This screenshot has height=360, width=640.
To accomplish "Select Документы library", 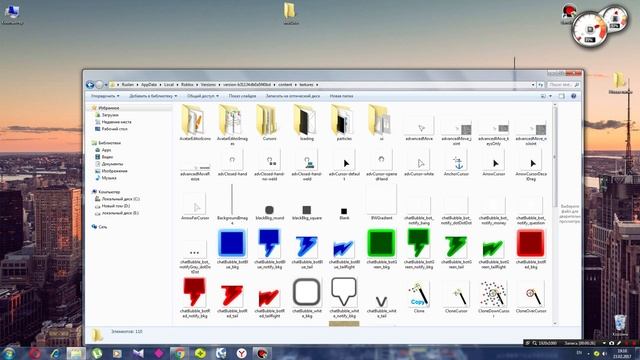I will 112,164.
